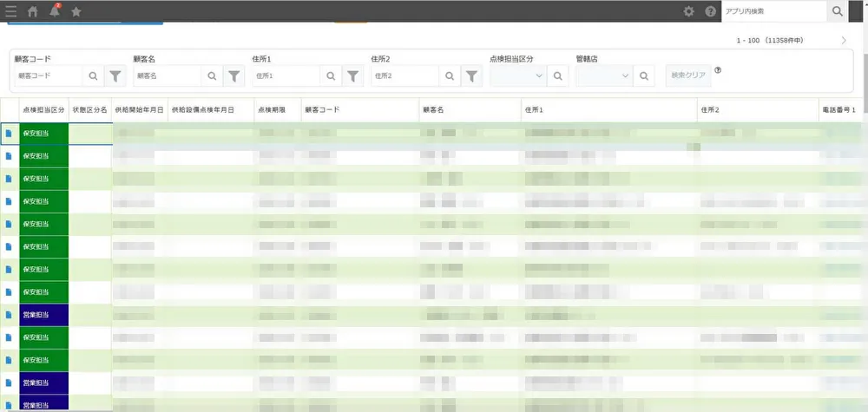Screen dimensions: 868x412
Task: Click the 顧客コード search input field
Action: pyautogui.click(x=49, y=76)
